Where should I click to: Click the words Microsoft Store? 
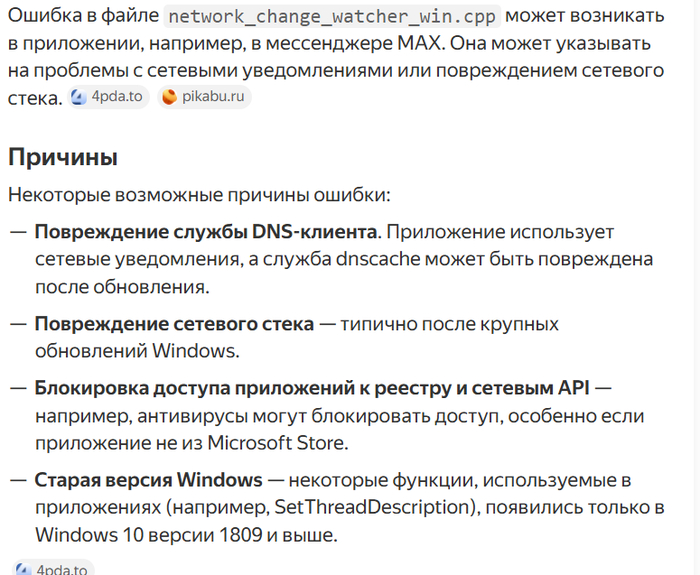click(x=276, y=443)
